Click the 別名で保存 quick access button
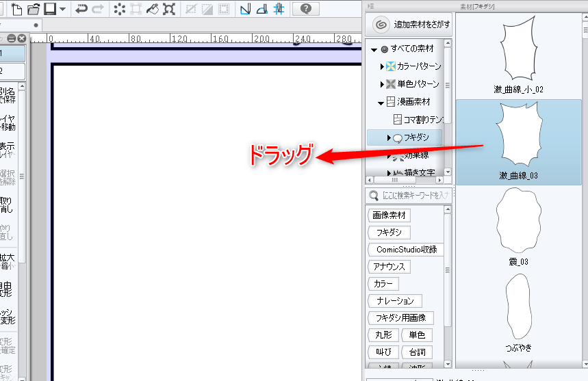Screen dimensions: 588x381 coord(8,95)
